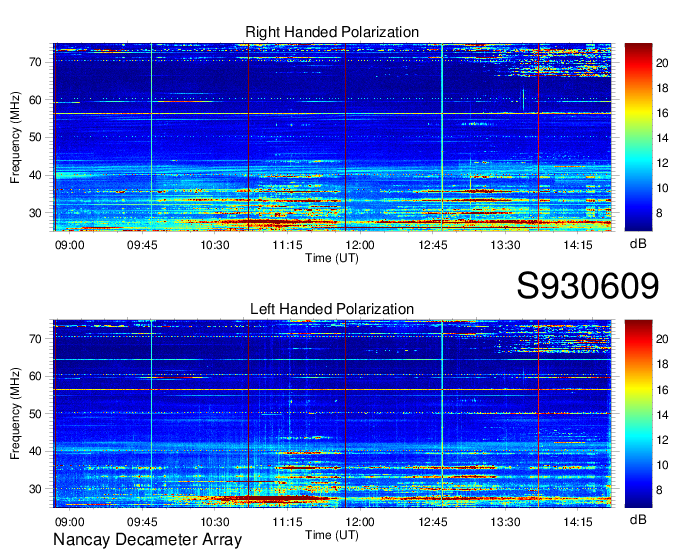Click the 14:15 tick label on the top plot
Viewport: 680px width, 552px height.
pyautogui.click(x=578, y=245)
